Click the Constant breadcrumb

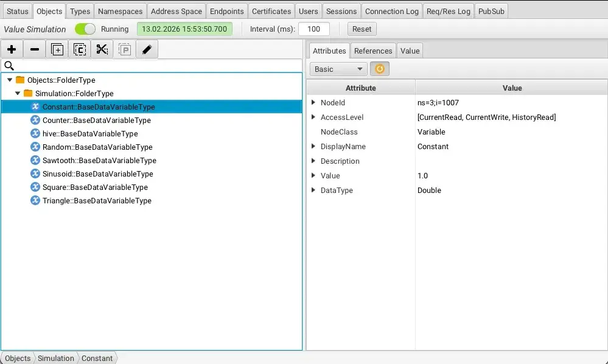point(97,358)
